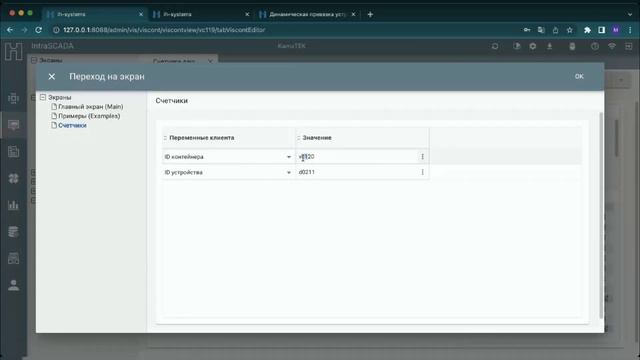Screen dimensions: 640x360
Task: Select Примеры (Examples) screen
Action: coord(89,116)
